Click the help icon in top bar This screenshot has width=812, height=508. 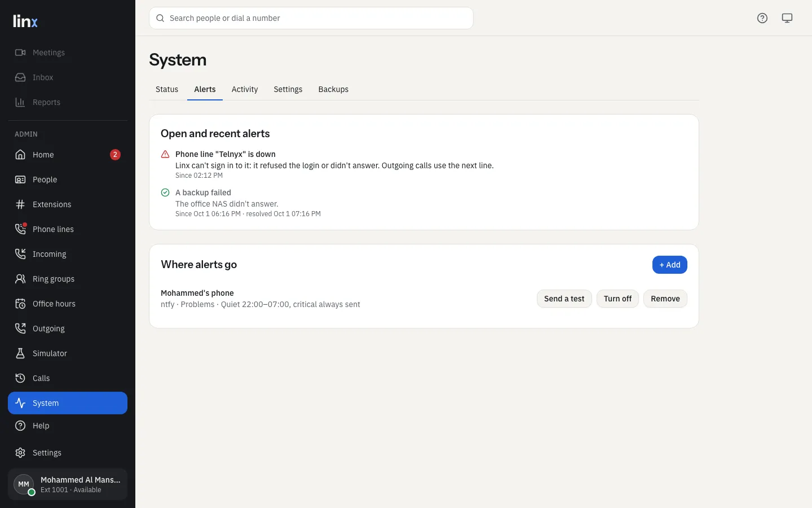pos(762,18)
